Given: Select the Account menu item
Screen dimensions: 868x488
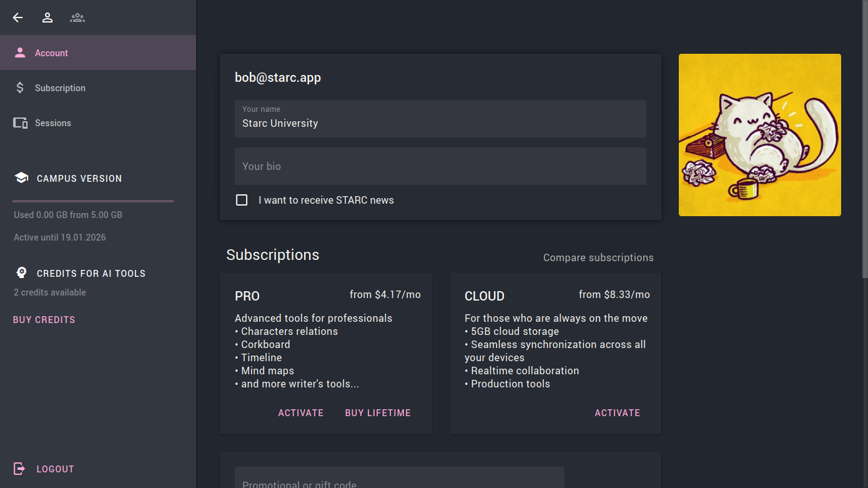Looking at the screenshot, I should pyautogui.click(x=51, y=53).
